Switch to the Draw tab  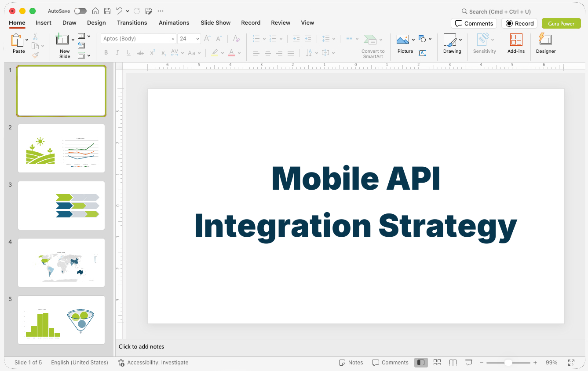click(69, 23)
